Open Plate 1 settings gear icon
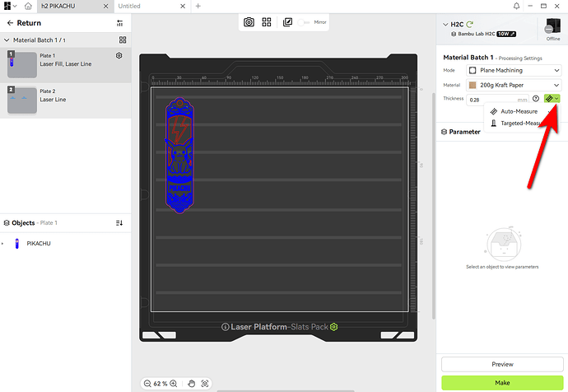This screenshot has height=392, width=568. (x=119, y=55)
